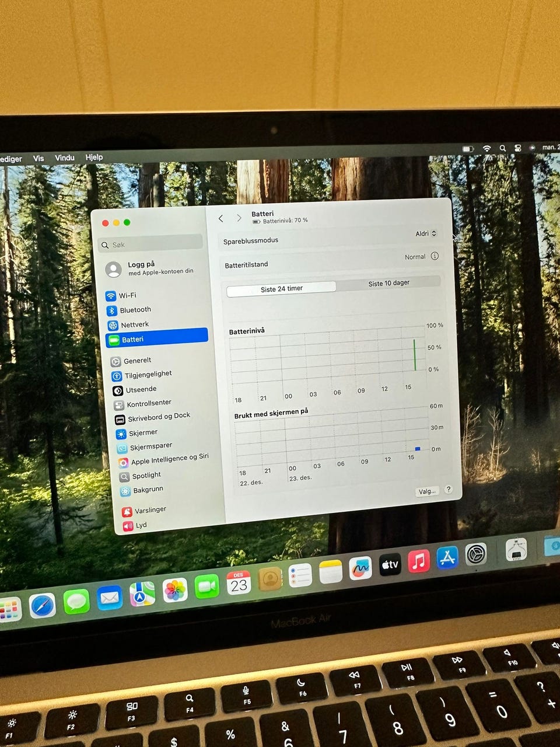Viewport: 560px width, 747px height.
Task: Open Lyd settings
Action: (135, 525)
